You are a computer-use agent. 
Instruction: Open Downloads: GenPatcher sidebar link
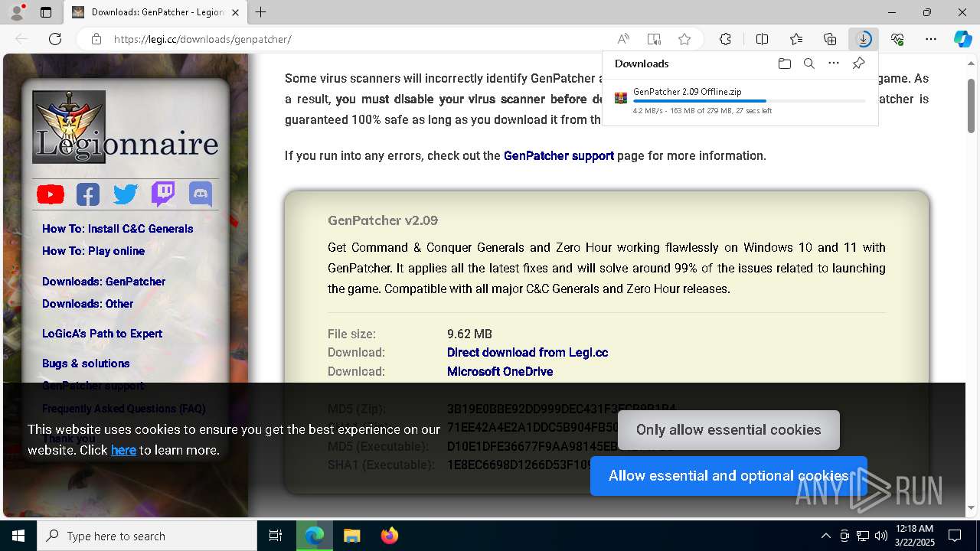pyautogui.click(x=103, y=282)
